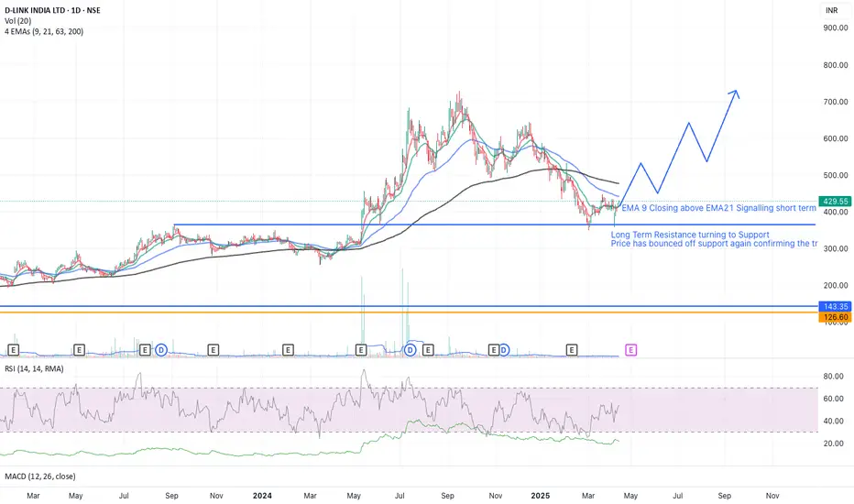
Task: Select the blue horizontal line at 143.35
Action: tap(409, 306)
